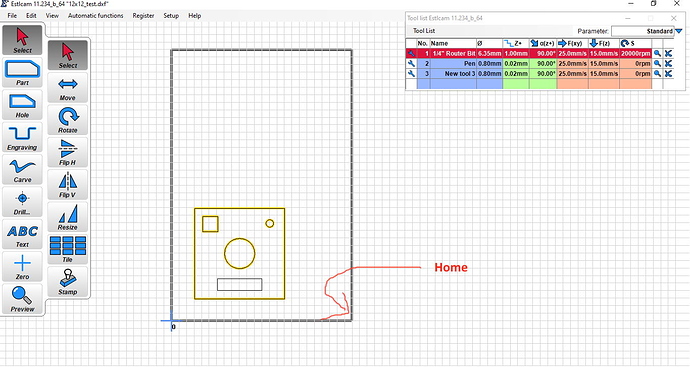Delete the 1/4" Router Bit tool
Image resolution: width=690 pixels, height=367 pixels.
(668, 53)
